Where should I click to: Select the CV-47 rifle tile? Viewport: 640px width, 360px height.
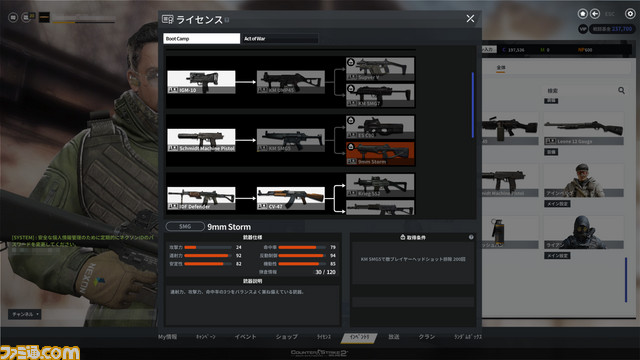tap(291, 198)
